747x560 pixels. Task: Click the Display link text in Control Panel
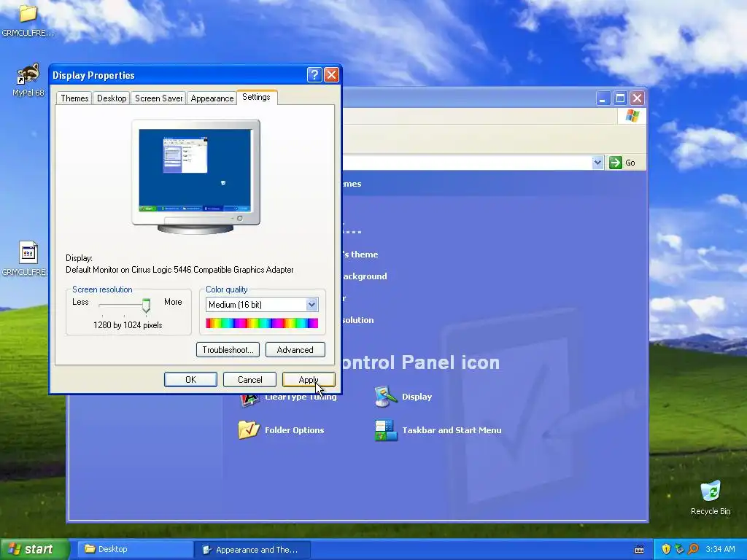tap(417, 397)
